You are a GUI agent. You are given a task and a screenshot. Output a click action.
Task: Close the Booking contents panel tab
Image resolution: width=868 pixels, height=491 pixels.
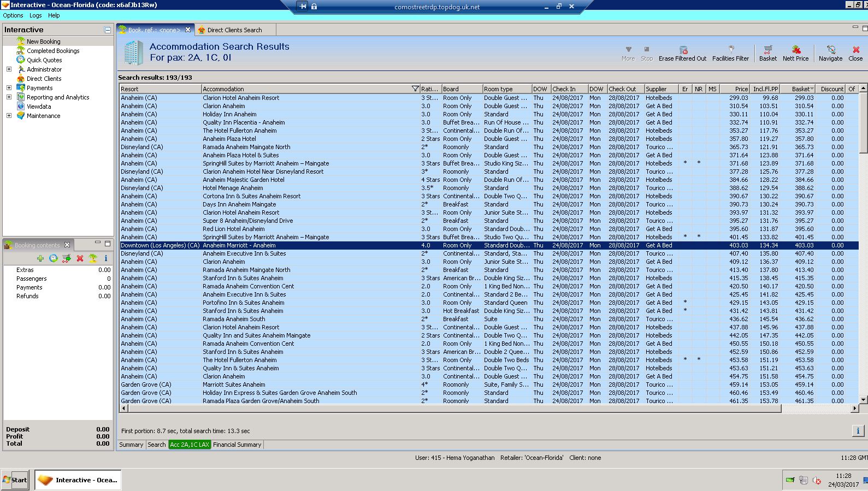(x=67, y=245)
